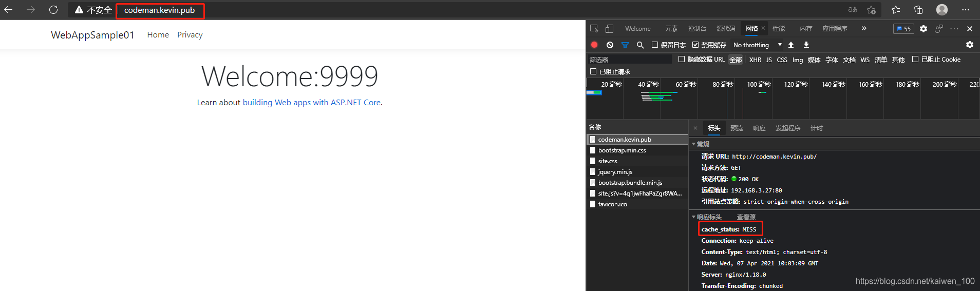Filter requests by JS type
This screenshot has height=291, width=980.
coord(769,60)
